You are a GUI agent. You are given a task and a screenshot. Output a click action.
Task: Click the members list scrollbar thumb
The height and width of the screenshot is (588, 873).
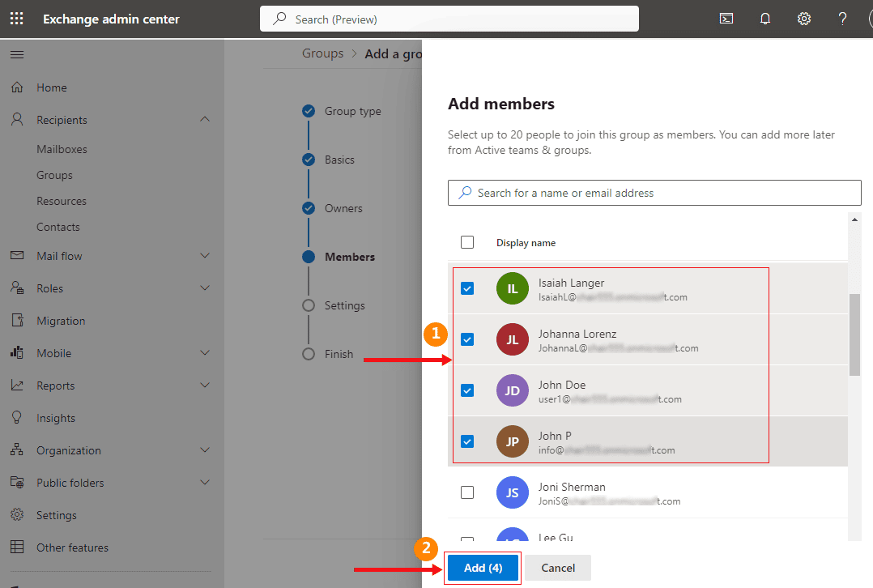[x=854, y=334]
